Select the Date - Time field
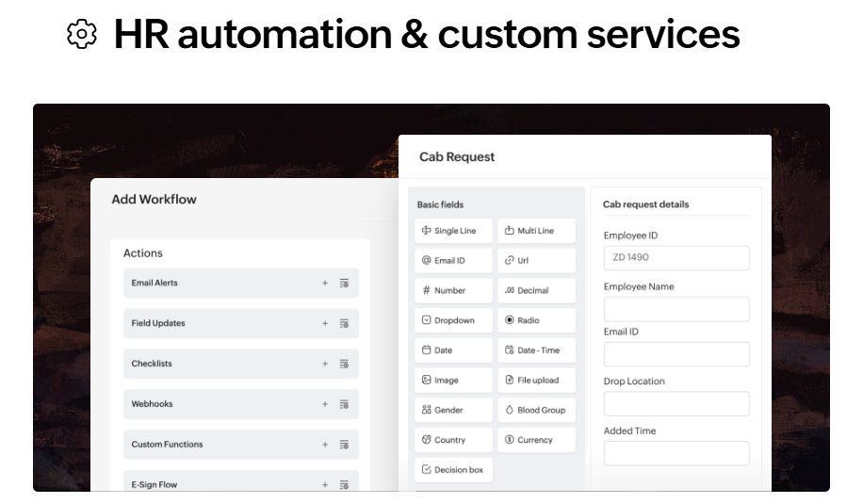 [536, 350]
